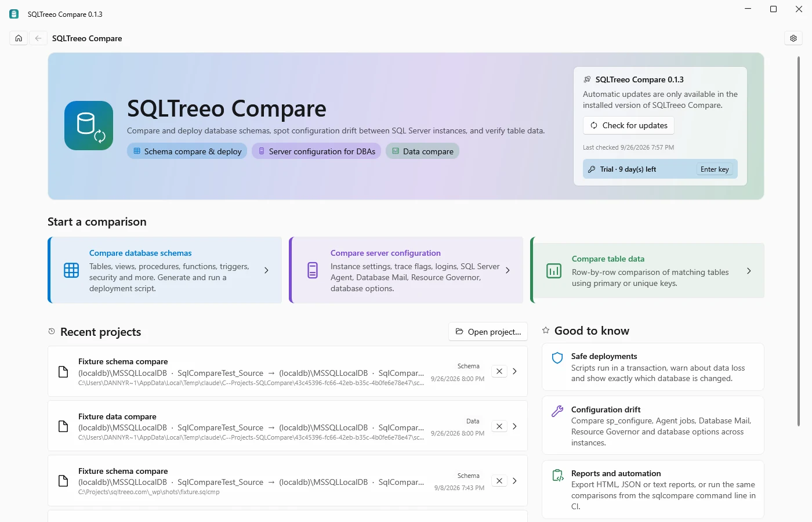Image resolution: width=812 pixels, height=522 pixels.
Task: Click the report icon beside Reports and automation
Action: (x=557, y=476)
